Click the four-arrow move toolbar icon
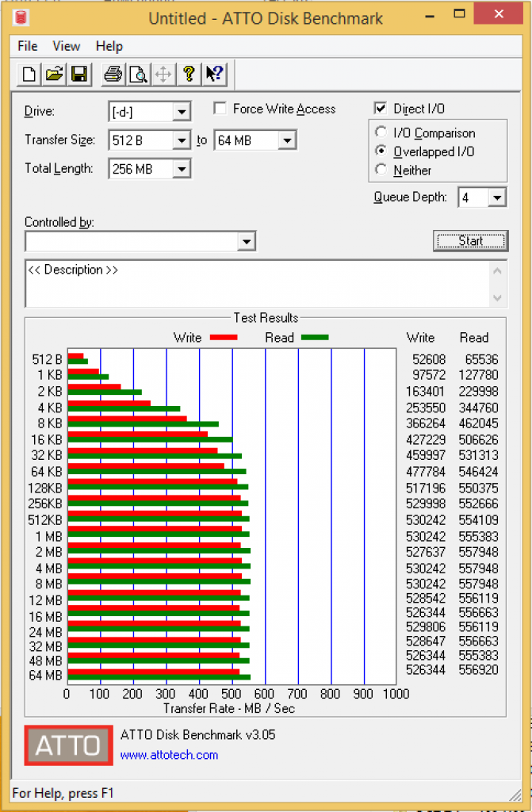Viewport: 532px width, 812px height. (x=163, y=75)
